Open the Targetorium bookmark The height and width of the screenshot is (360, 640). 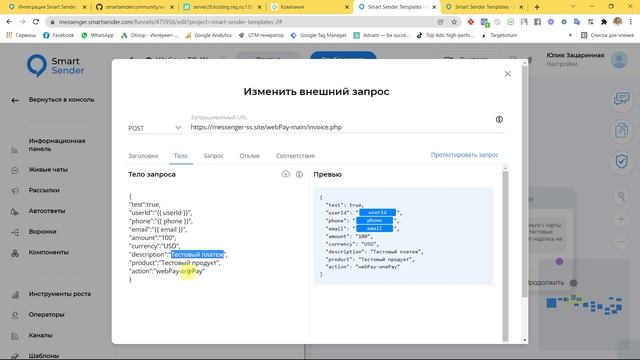coord(499,36)
